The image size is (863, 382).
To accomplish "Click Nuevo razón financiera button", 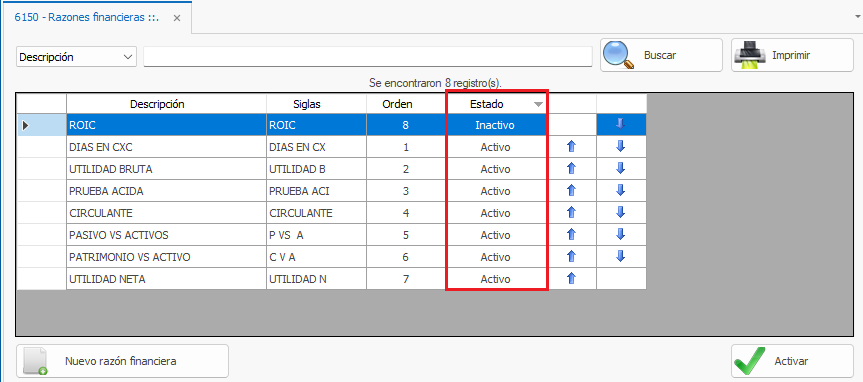I will 122,361.
